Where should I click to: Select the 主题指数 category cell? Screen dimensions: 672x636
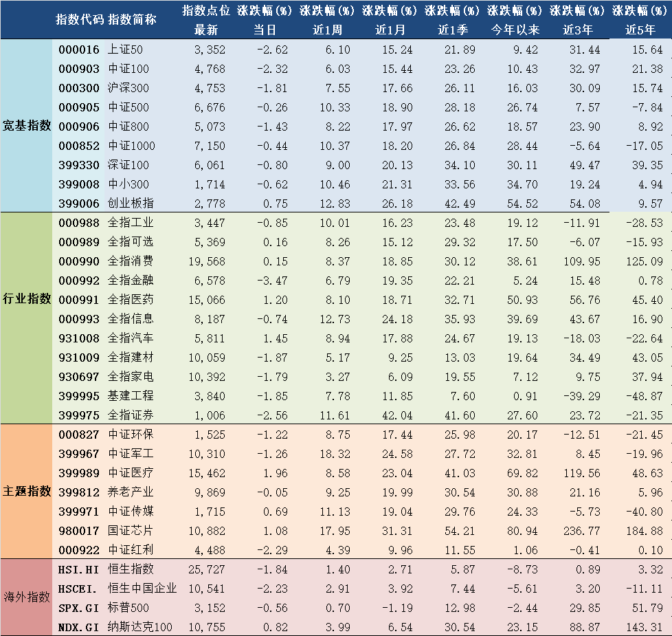click(x=27, y=491)
